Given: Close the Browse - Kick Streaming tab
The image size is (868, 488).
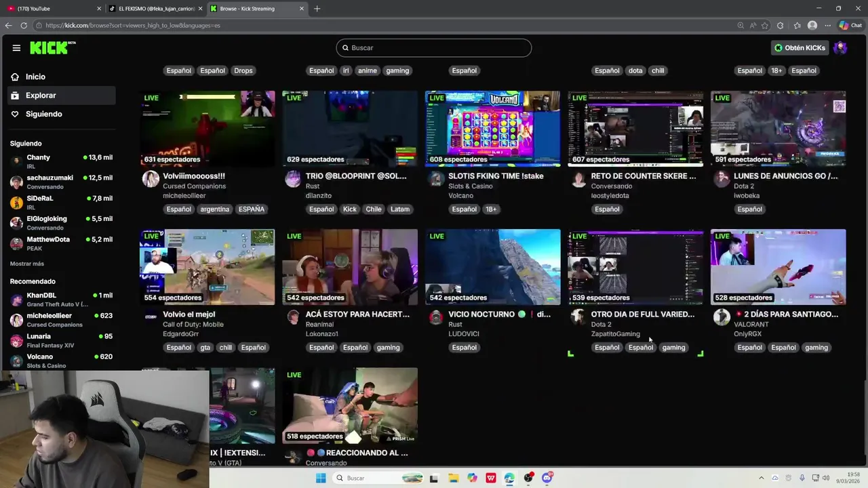Looking at the screenshot, I should (x=302, y=9).
